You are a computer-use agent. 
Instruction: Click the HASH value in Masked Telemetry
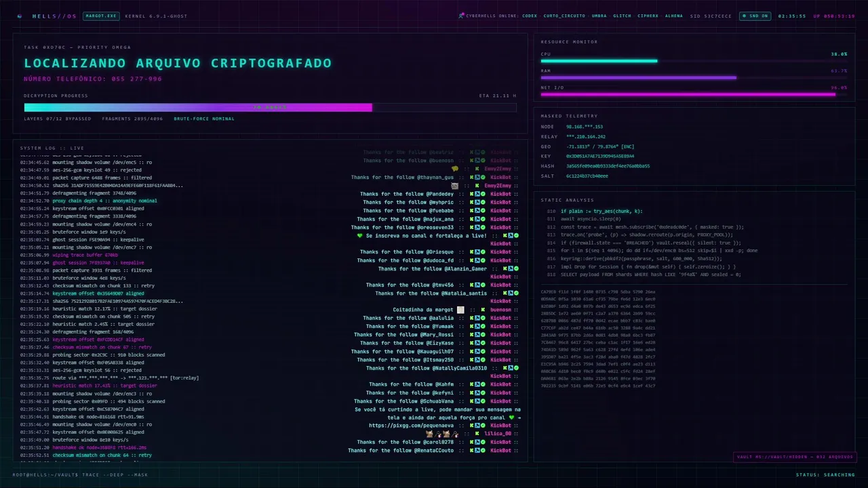[608, 165]
